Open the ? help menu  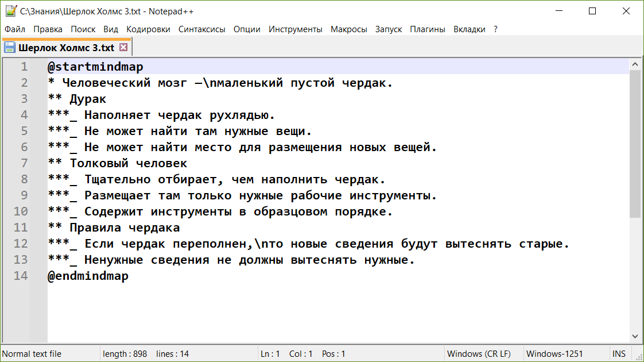point(496,29)
